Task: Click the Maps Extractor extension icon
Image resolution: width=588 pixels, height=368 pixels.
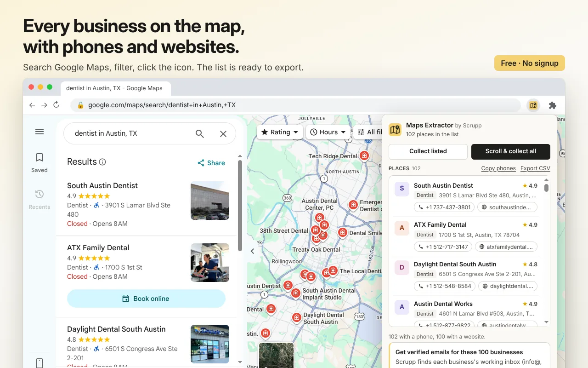Action: pyautogui.click(x=533, y=105)
